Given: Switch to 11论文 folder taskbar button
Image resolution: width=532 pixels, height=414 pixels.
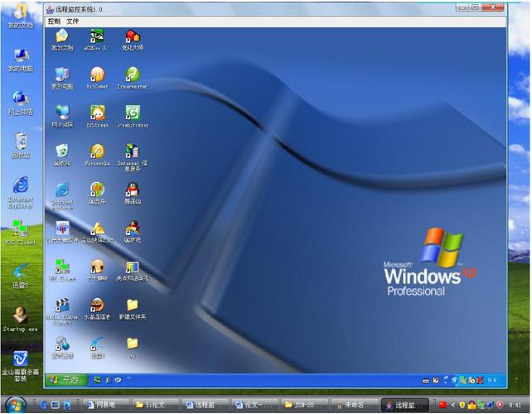Looking at the screenshot, I should (x=154, y=405).
